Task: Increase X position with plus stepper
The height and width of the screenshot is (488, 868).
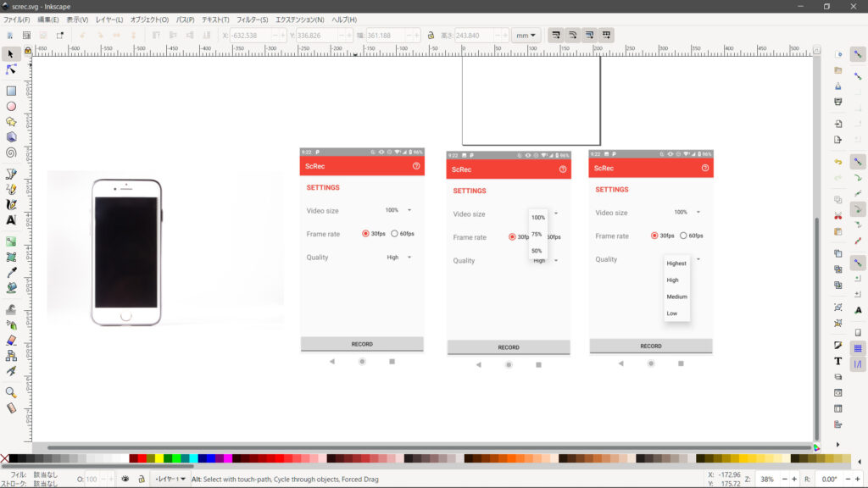Action: [283, 36]
